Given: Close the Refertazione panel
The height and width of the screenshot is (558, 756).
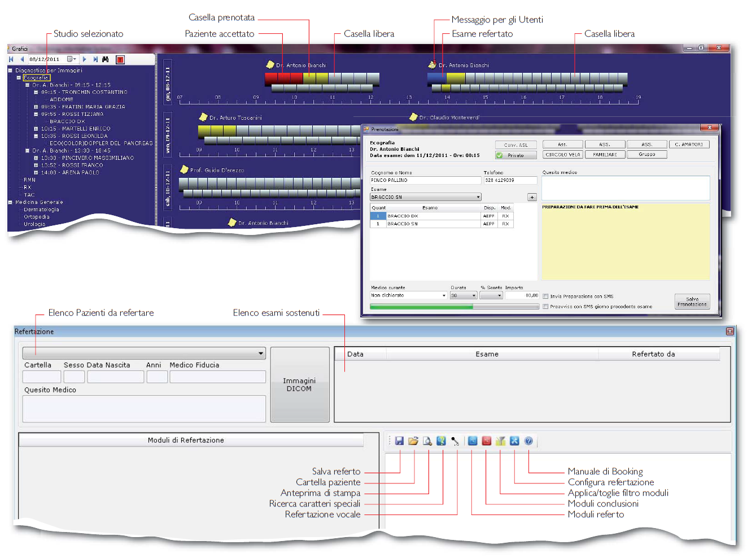Looking at the screenshot, I should [729, 332].
